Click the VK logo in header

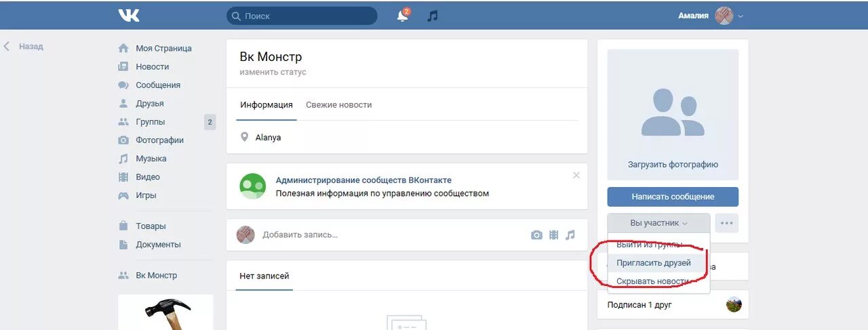click(128, 16)
